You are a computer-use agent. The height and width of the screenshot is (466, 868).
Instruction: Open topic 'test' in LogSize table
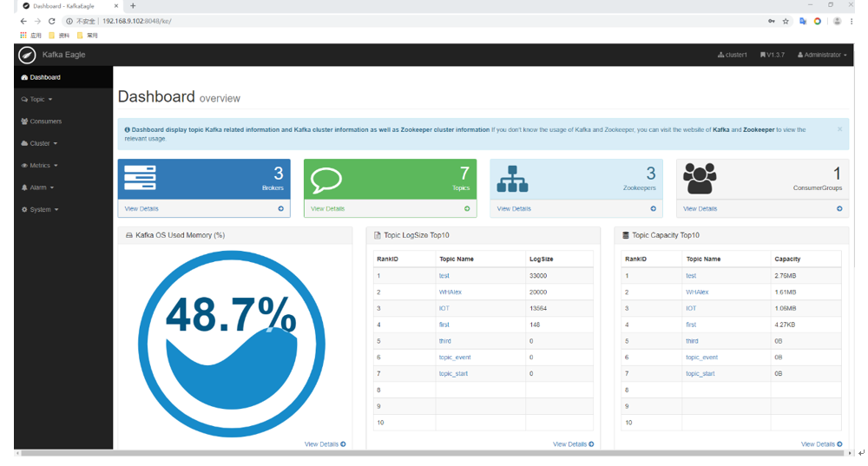point(444,276)
